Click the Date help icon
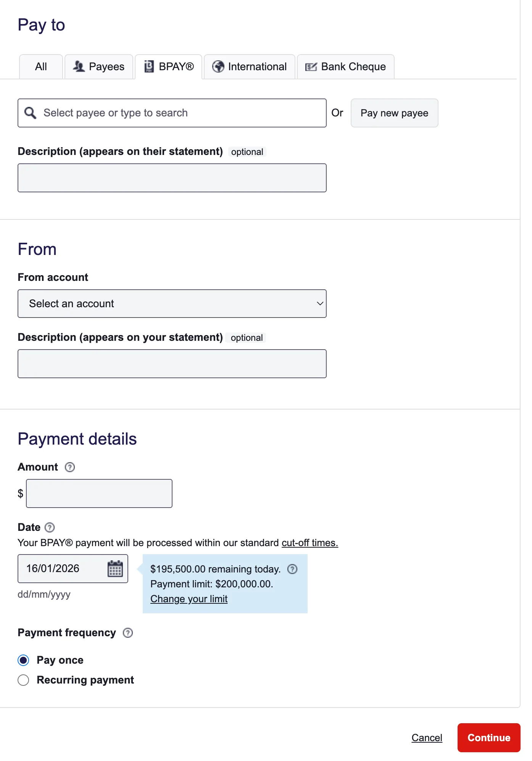 [50, 527]
